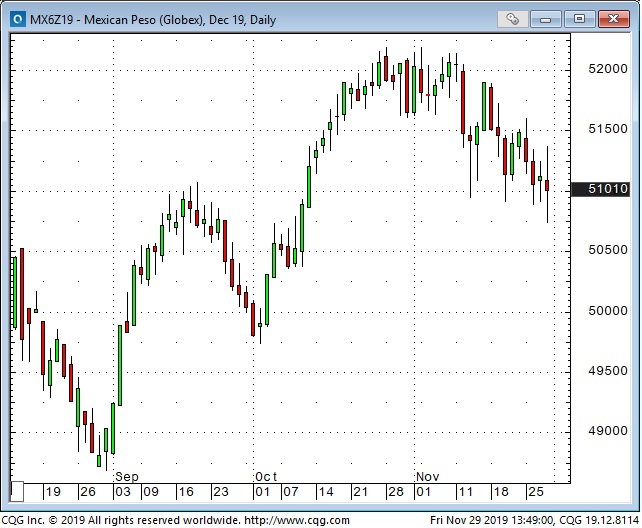This screenshot has height=528, width=642.
Task: Click the 49000 price axis label
Action: click(x=608, y=431)
